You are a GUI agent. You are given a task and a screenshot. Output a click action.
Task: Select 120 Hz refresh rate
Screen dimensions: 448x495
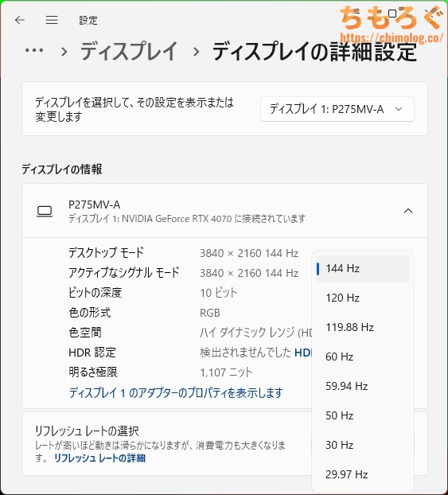tap(362, 298)
